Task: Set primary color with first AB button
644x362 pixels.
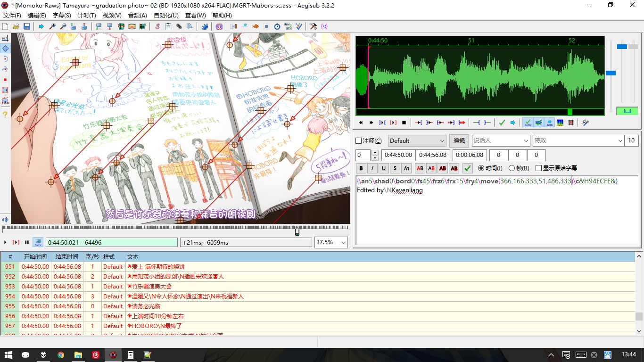Action: (420, 168)
